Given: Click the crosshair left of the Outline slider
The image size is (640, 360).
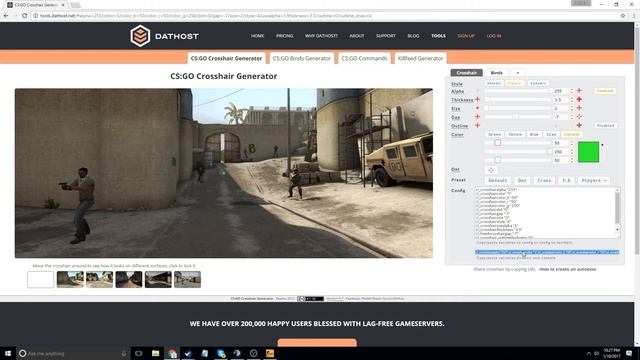Looking at the screenshot, I should point(477,125).
